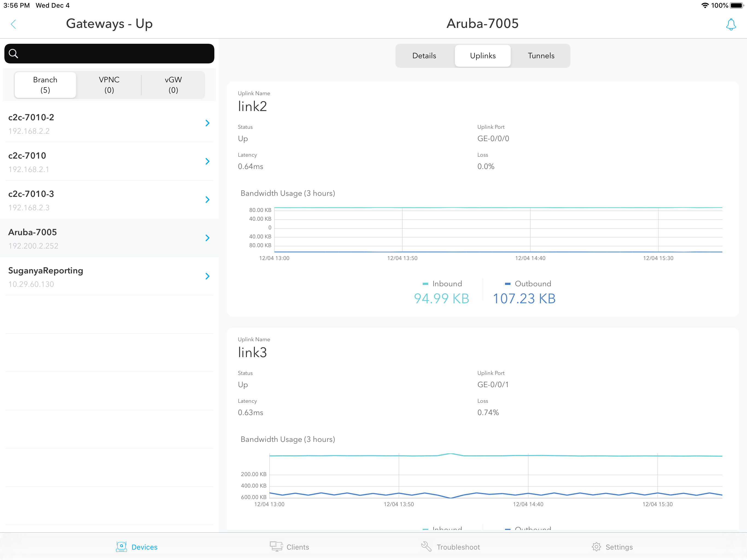The width and height of the screenshot is (747, 560).
Task: Tap loss value 0.0%
Action: [x=486, y=167]
